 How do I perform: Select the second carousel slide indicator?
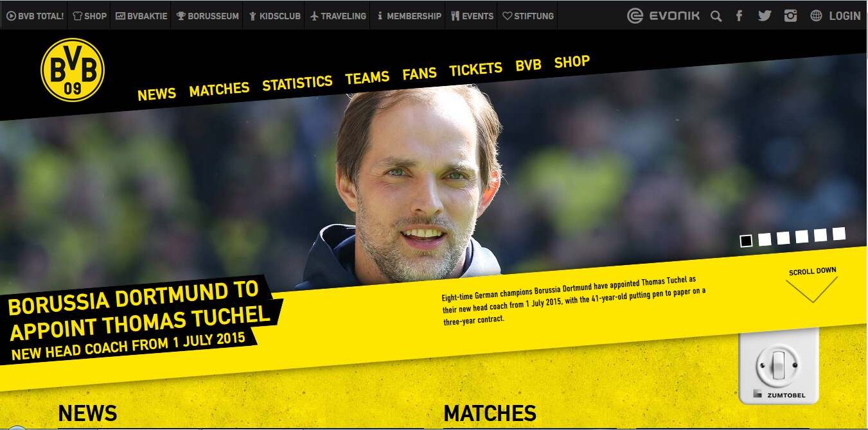[765, 239]
